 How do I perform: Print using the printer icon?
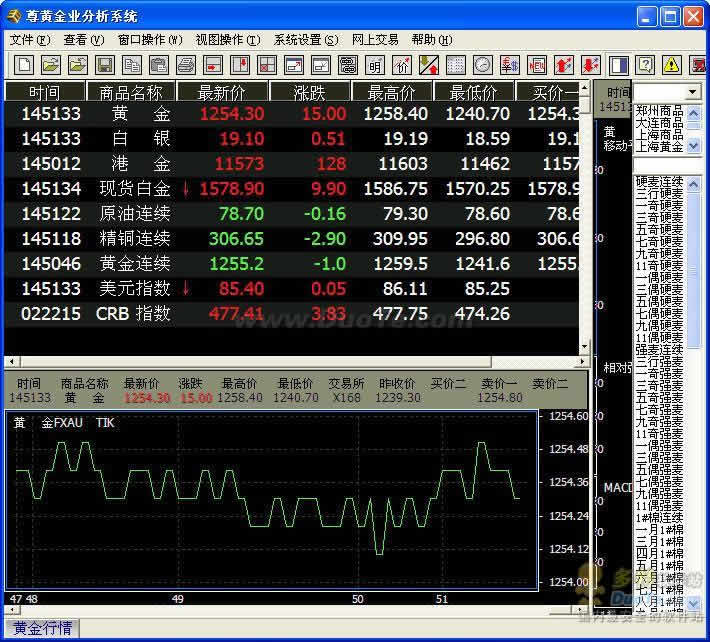pyautogui.click(x=186, y=66)
